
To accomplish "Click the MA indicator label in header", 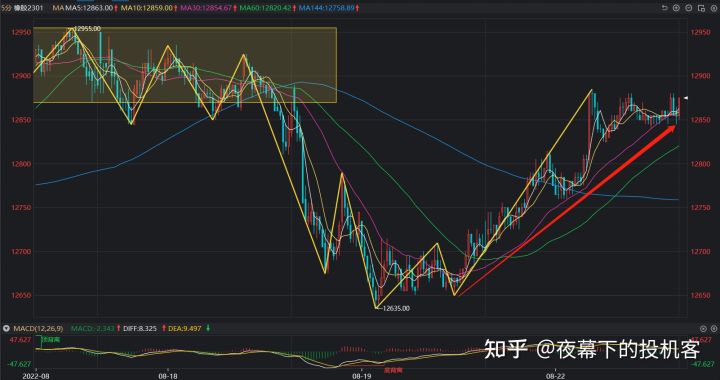I will click(57, 8).
